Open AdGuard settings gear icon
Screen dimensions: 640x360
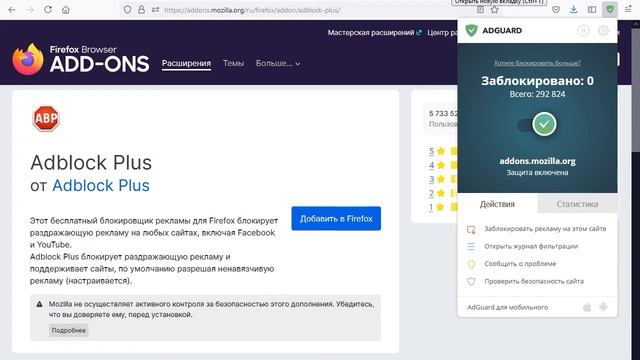tap(603, 31)
